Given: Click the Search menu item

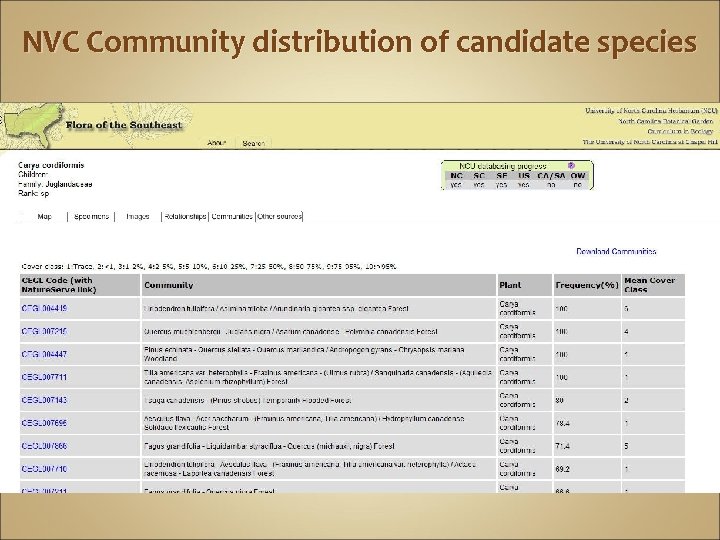Looking at the screenshot, I should point(253,143).
